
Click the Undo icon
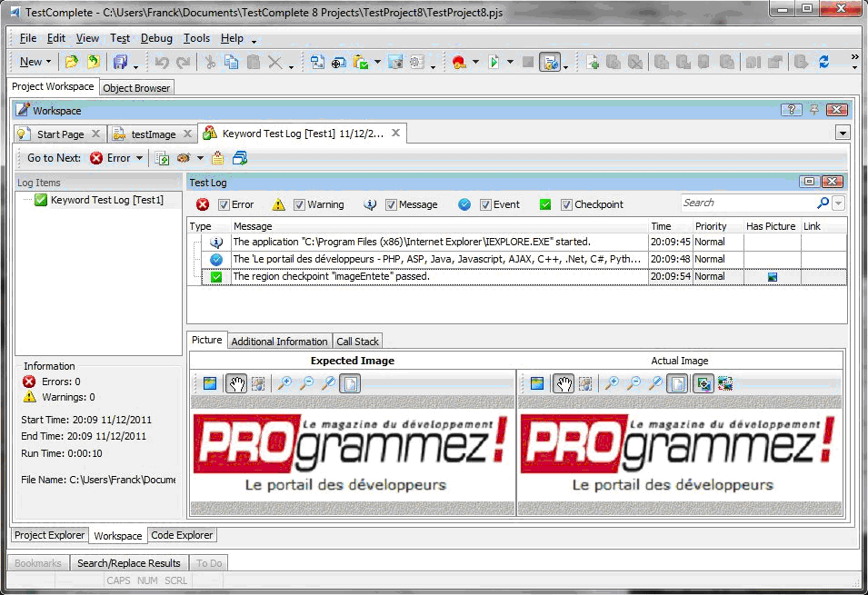(162, 63)
